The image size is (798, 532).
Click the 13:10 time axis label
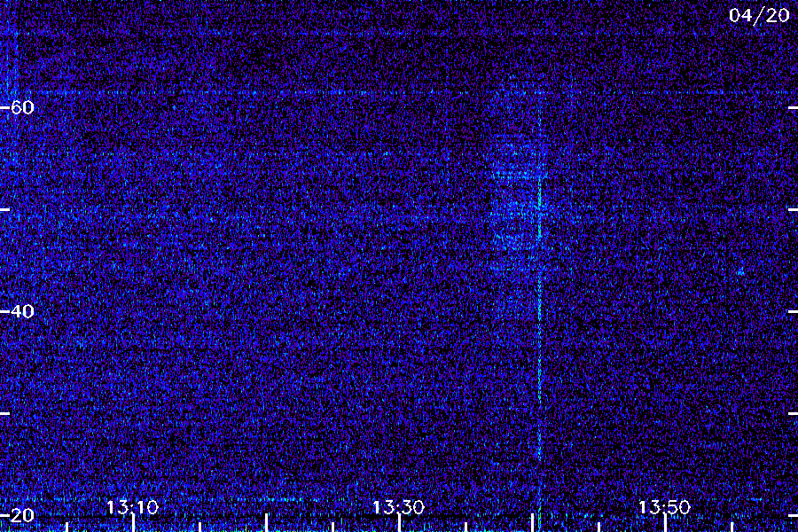click(132, 507)
